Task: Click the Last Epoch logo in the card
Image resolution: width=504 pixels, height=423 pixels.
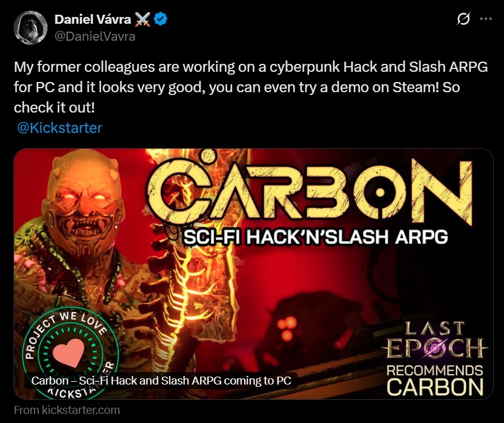Action: coord(435,340)
